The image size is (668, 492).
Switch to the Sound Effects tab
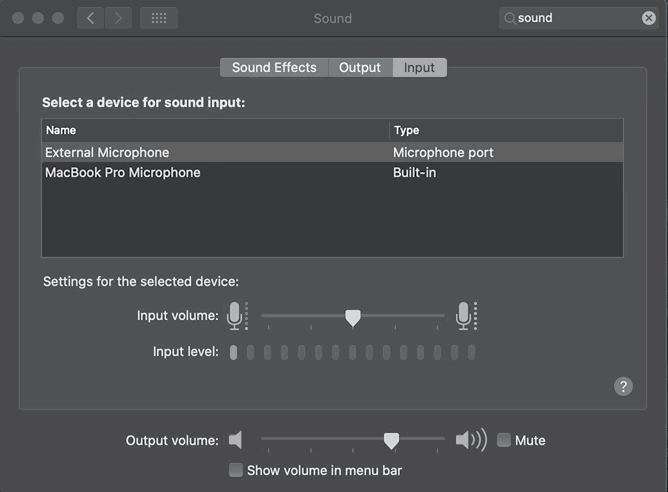coord(274,67)
